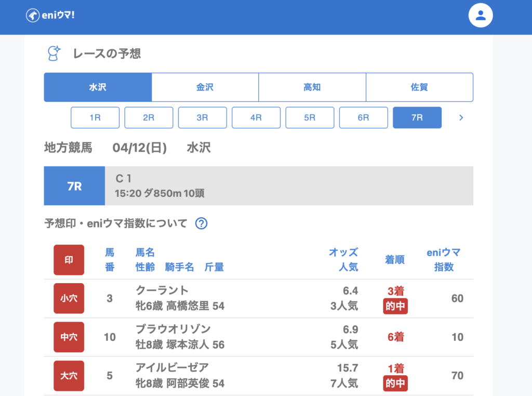
Task: Select the 水沢 racecourse tab
Action: (x=98, y=87)
